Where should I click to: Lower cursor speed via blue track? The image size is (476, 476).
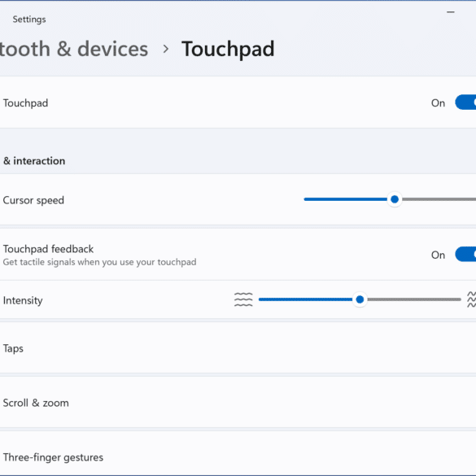click(x=346, y=199)
